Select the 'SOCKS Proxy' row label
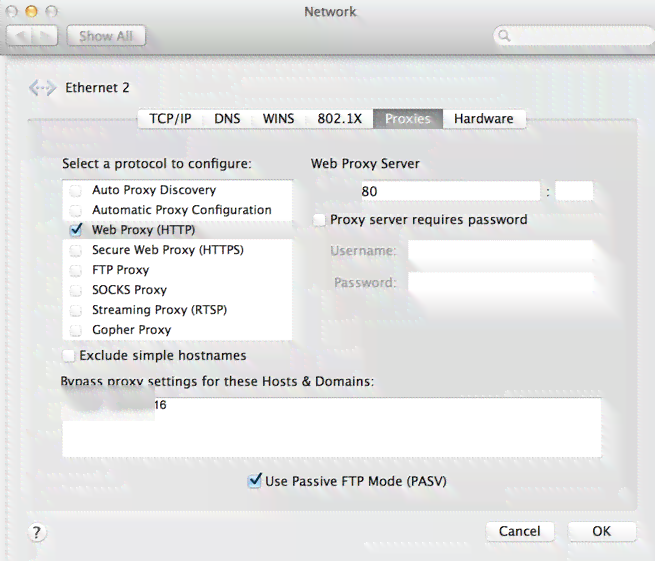 (x=129, y=290)
